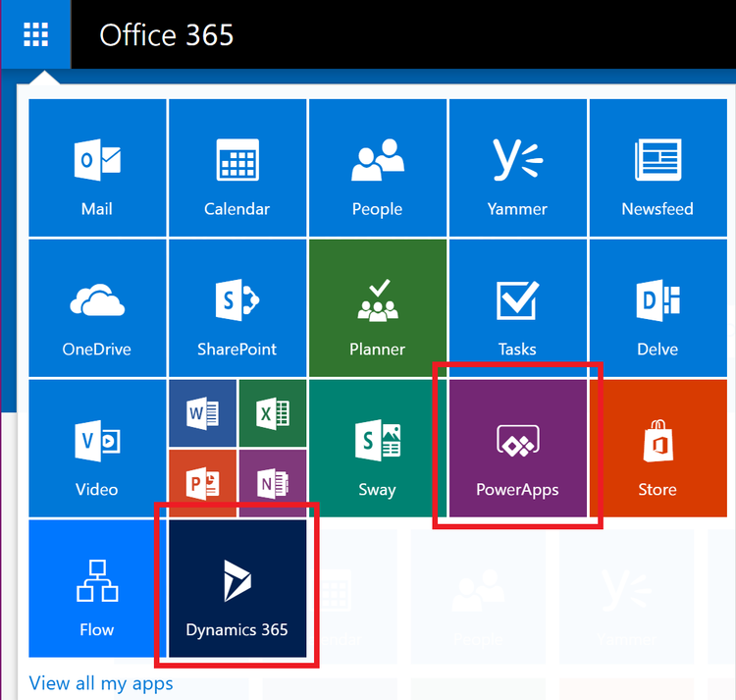Open the Mail app tile
The width and height of the screenshot is (736, 700).
[97, 168]
